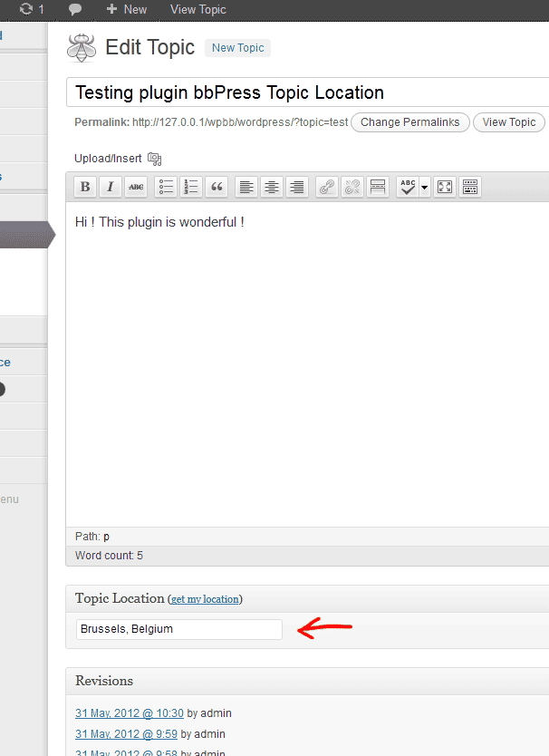Open View Topic in admin bar
549x756 pixels.
(x=198, y=10)
